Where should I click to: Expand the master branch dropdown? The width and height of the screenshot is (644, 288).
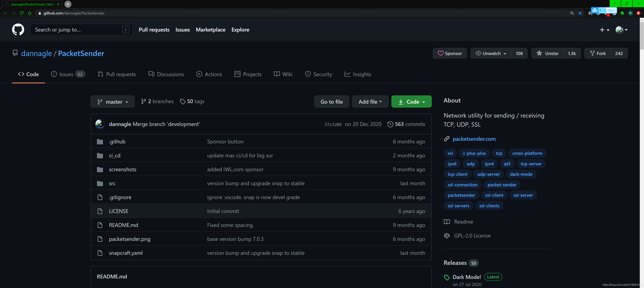[x=113, y=101]
